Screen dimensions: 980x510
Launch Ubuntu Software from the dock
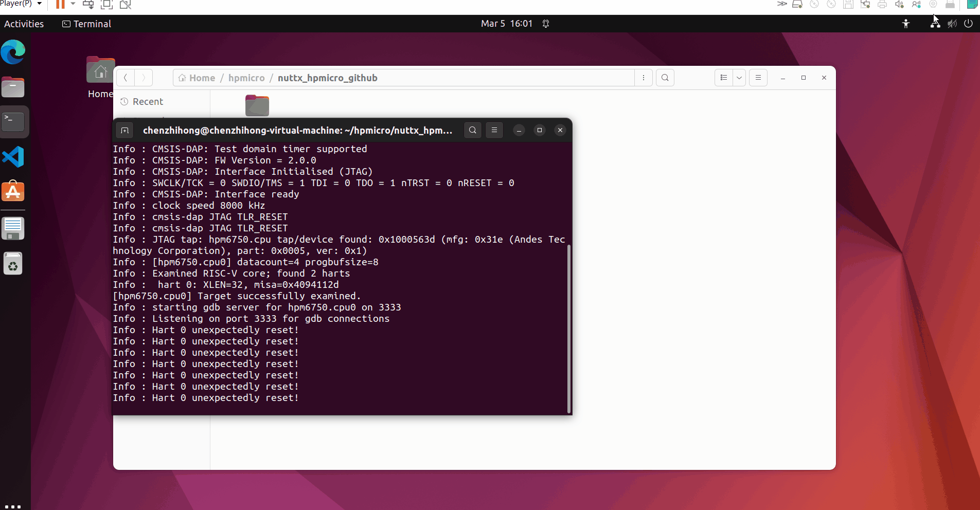click(13, 192)
